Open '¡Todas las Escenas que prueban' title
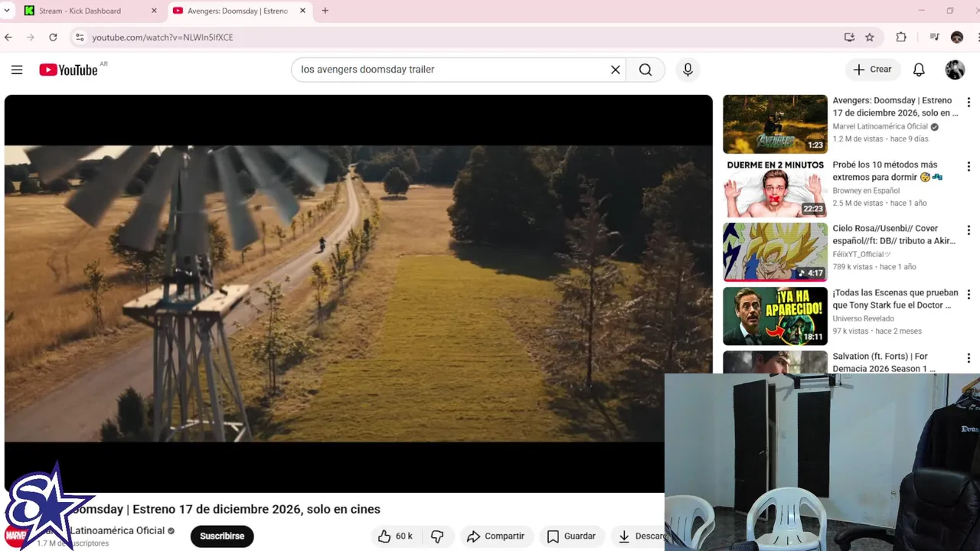 coord(895,298)
